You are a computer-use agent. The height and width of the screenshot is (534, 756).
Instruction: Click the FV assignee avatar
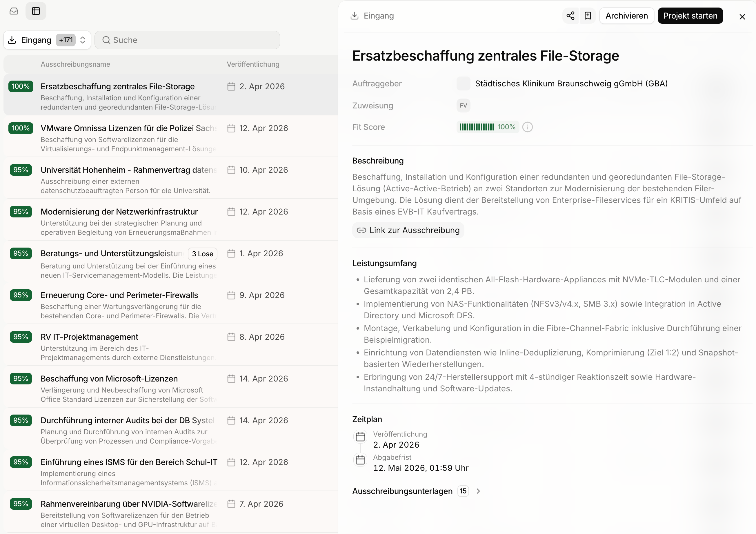coord(463,106)
